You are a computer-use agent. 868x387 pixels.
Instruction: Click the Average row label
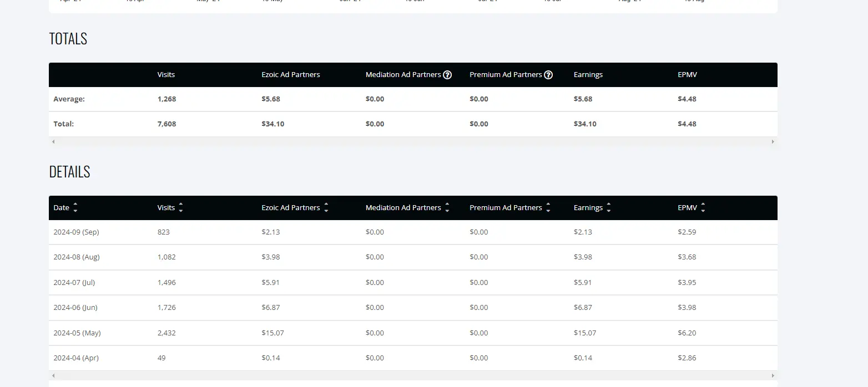(x=69, y=99)
